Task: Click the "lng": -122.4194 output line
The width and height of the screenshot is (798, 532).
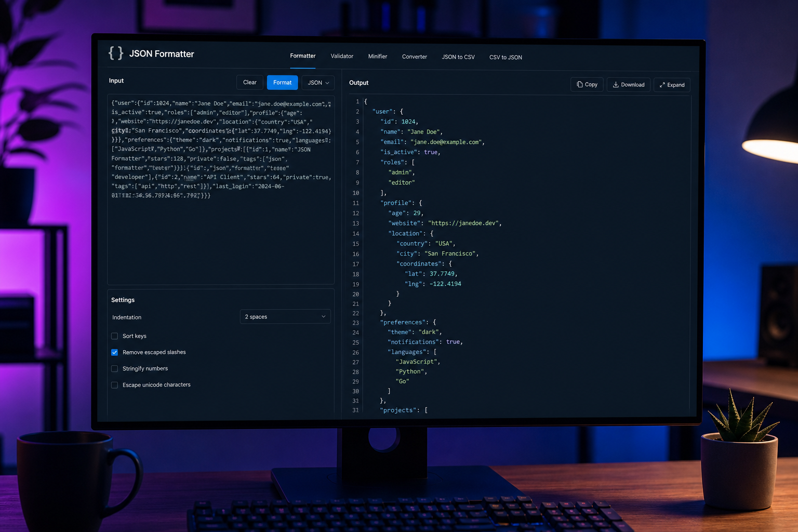Action: pos(433,284)
